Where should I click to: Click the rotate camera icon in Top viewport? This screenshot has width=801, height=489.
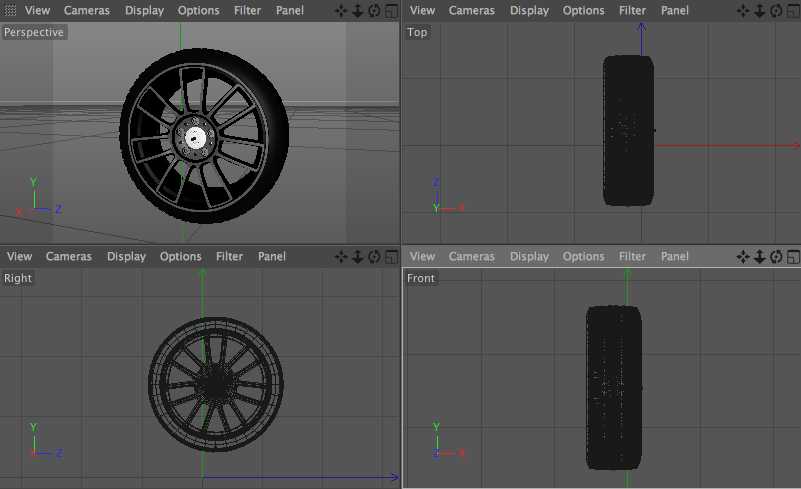(776, 11)
